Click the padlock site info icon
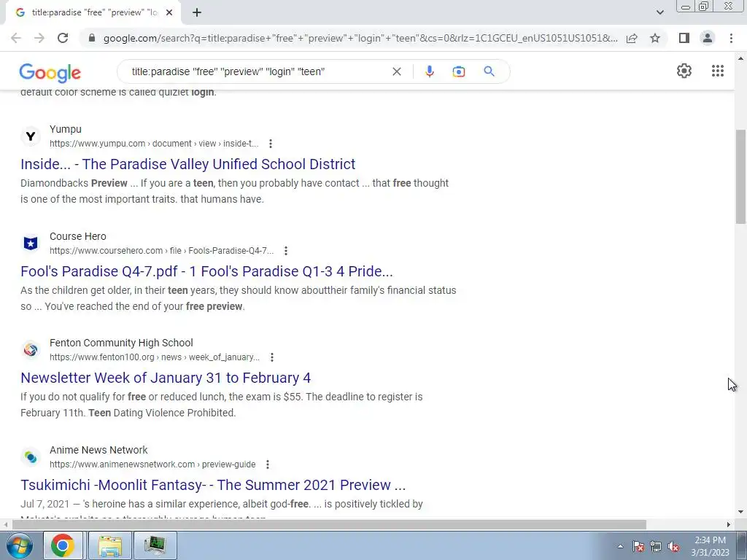The image size is (747, 560). click(x=92, y=38)
